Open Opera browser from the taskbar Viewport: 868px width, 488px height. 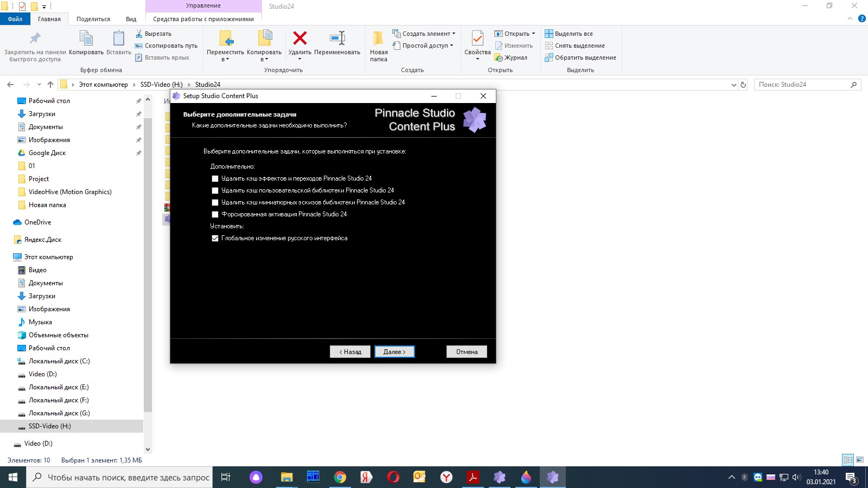tap(393, 477)
